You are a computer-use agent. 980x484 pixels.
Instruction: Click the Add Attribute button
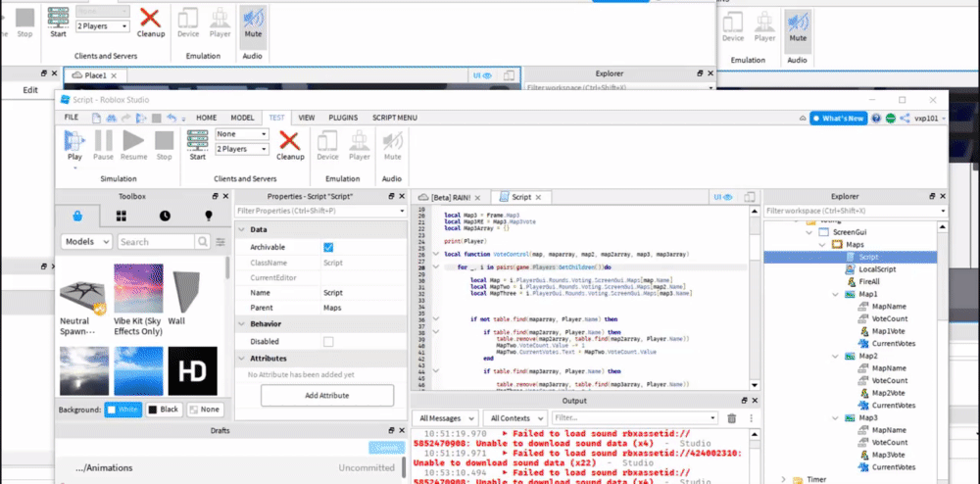tap(327, 395)
